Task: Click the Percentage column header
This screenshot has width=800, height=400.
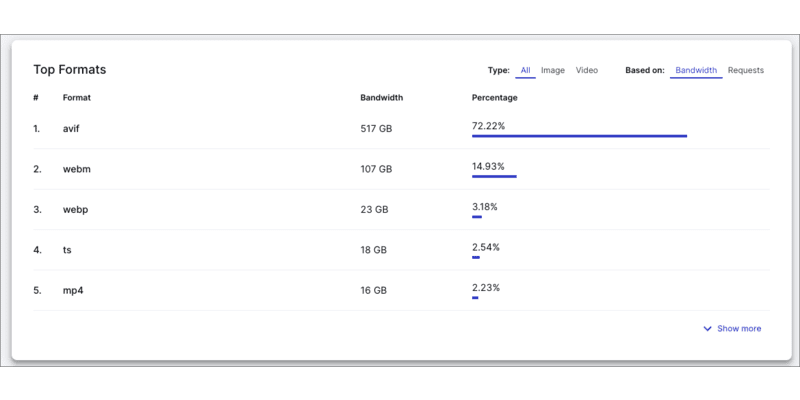Action: (494, 98)
